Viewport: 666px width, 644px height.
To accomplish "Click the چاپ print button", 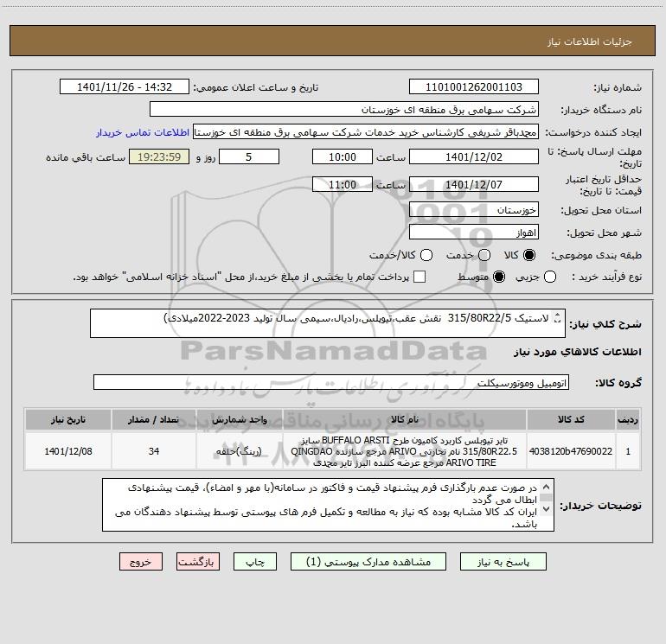I will pos(255,562).
